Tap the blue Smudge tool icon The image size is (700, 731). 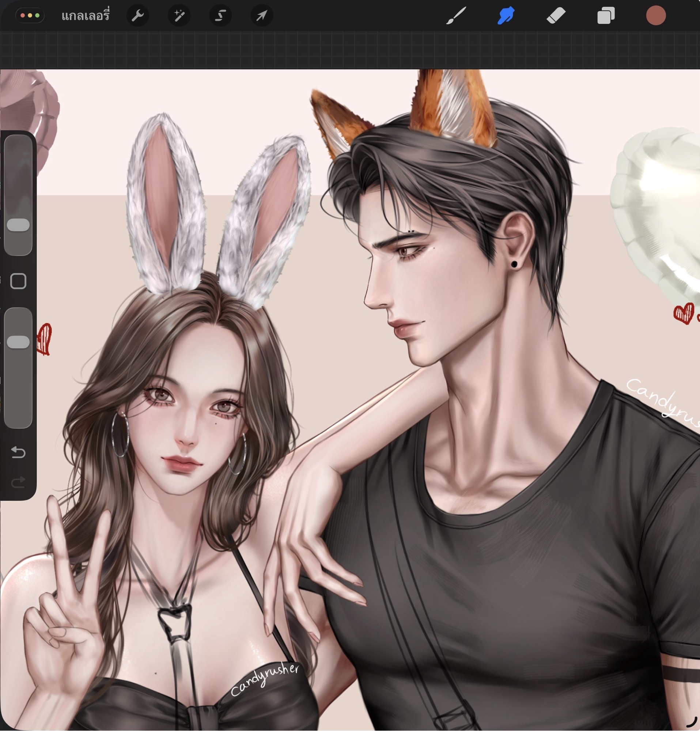(506, 16)
